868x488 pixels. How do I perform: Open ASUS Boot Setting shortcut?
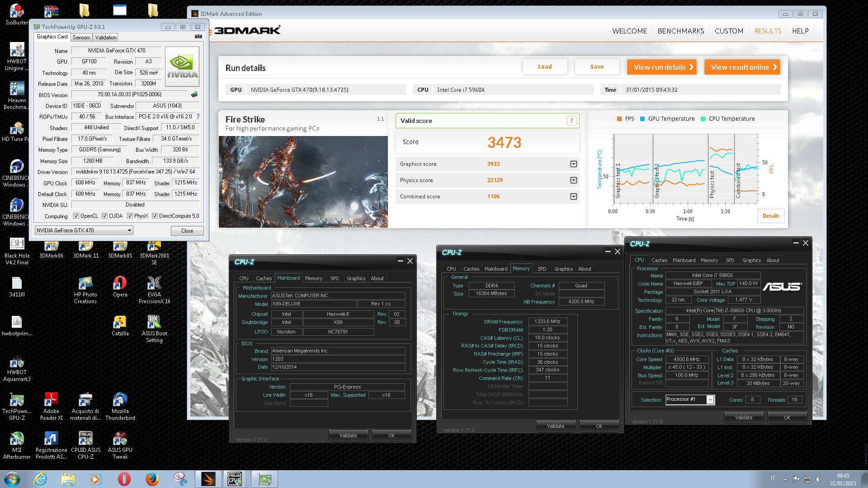pos(154,328)
